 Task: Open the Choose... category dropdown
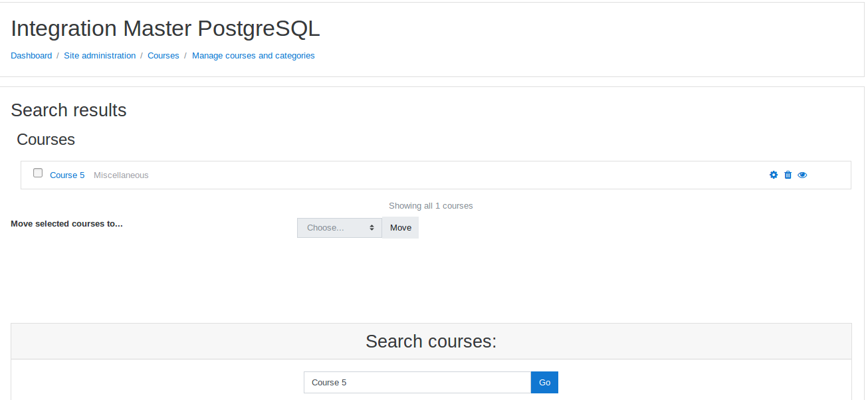point(340,228)
